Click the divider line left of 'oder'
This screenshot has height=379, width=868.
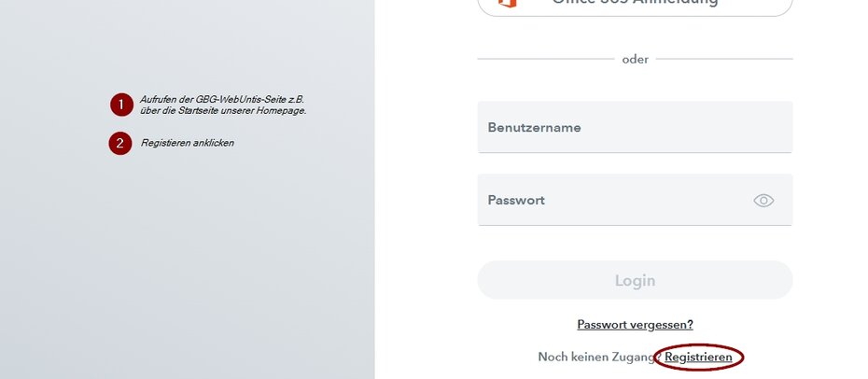[x=546, y=59]
